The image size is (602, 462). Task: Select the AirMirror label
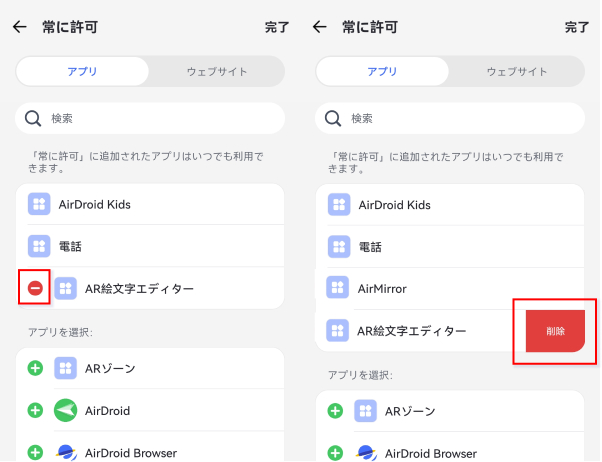pyautogui.click(x=382, y=288)
